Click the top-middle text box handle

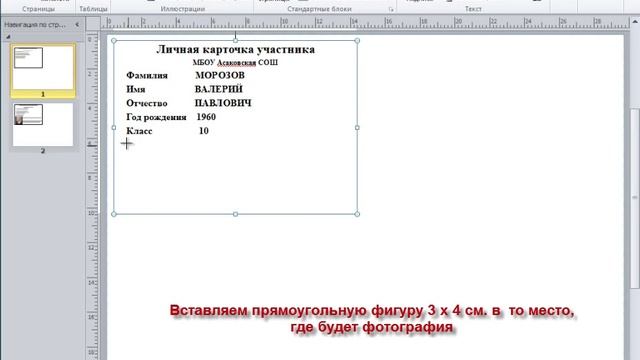pos(236,40)
